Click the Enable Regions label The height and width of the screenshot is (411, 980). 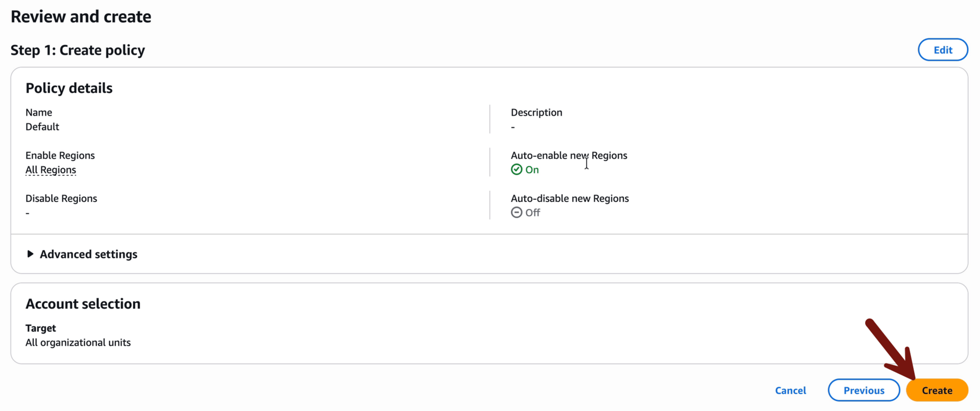point(60,156)
